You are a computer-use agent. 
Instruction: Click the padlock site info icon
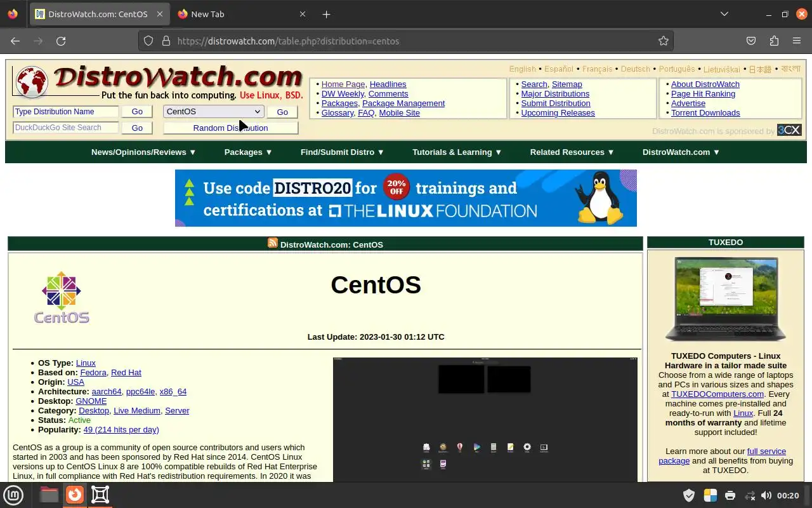(x=166, y=41)
